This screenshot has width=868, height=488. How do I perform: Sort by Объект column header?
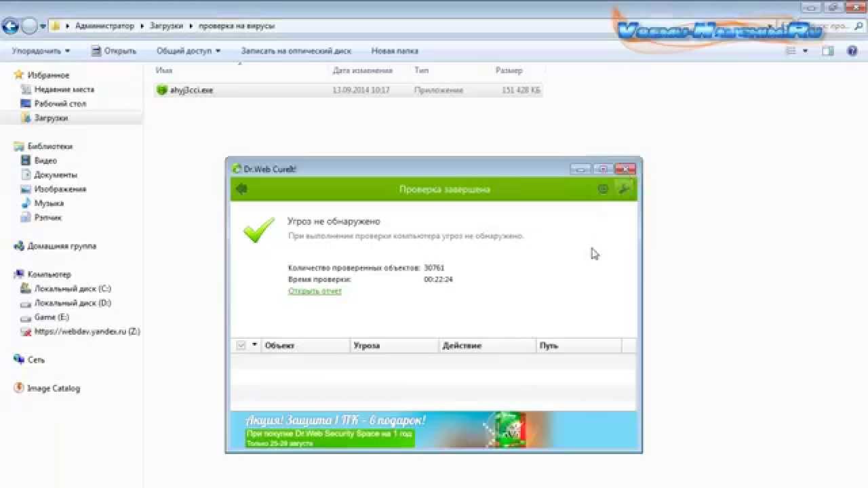point(307,346)
